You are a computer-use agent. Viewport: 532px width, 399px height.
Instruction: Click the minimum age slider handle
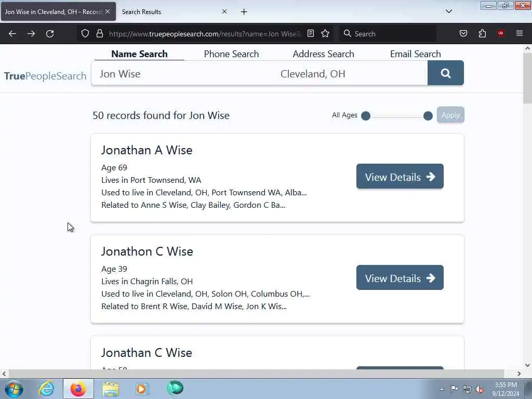coord(366,116)
